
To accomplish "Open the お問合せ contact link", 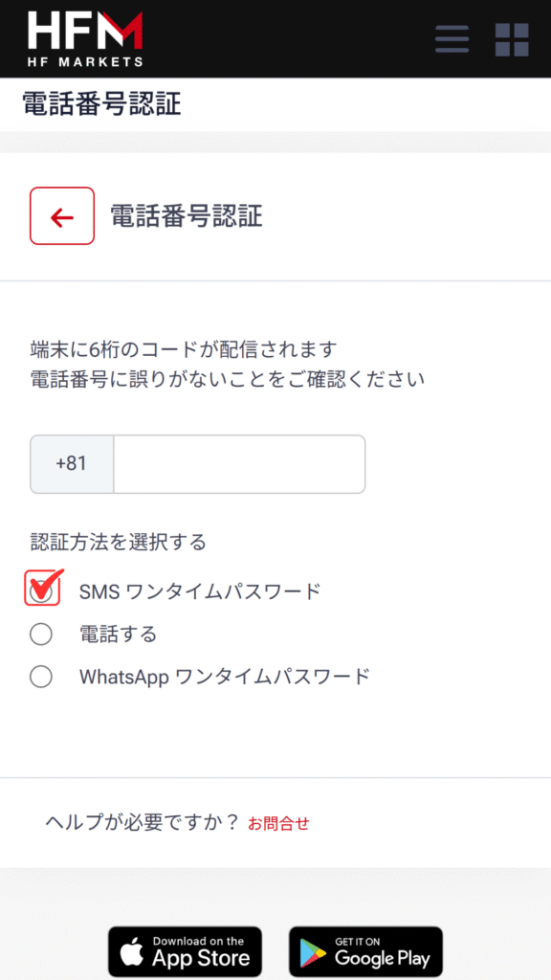I will pyautogui.click(x=278, y=823).
